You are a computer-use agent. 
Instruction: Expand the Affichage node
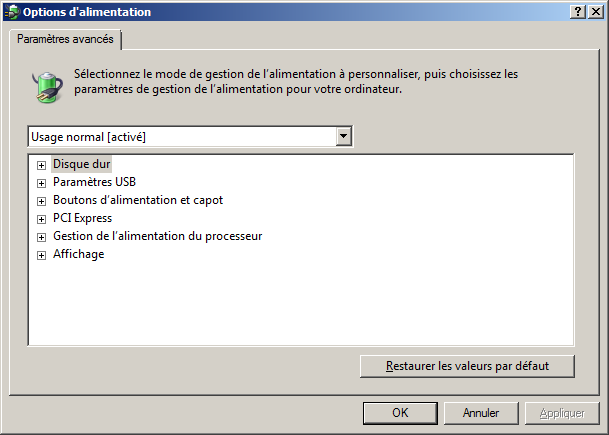point(41,255)
